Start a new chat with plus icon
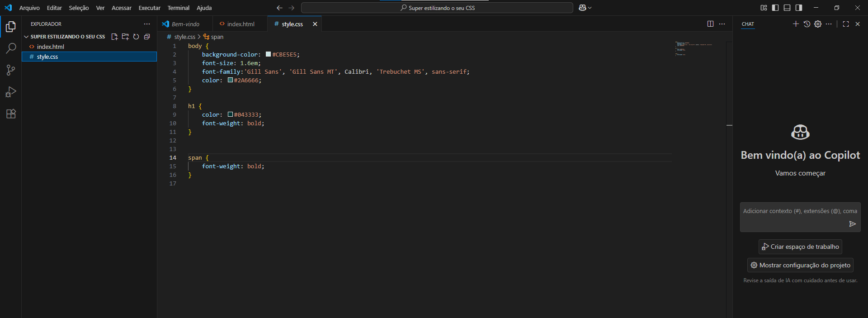 [x=796, y=24]
